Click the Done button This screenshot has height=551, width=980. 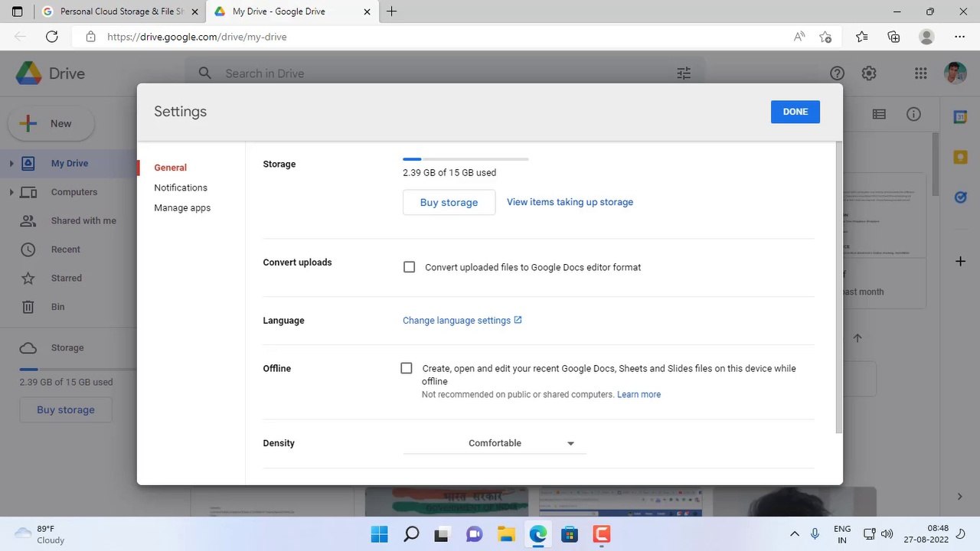pyautogui.click(x=795, y=112)
